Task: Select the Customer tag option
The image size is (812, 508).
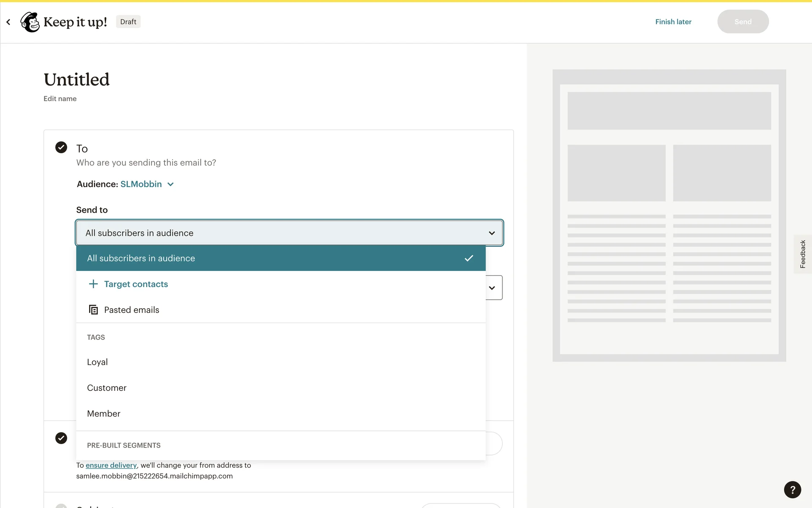Action: click(107, 388)
